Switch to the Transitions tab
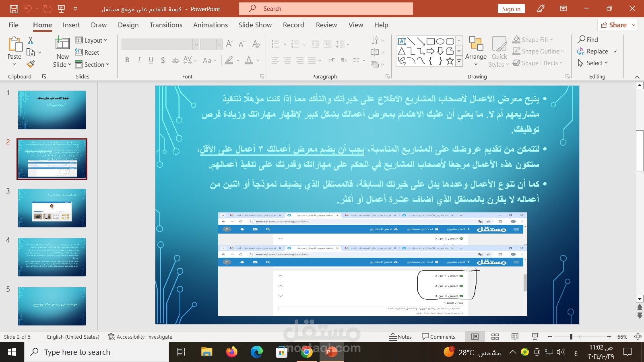Viewport: 644px width, 362px height. [x=166, y=25]
